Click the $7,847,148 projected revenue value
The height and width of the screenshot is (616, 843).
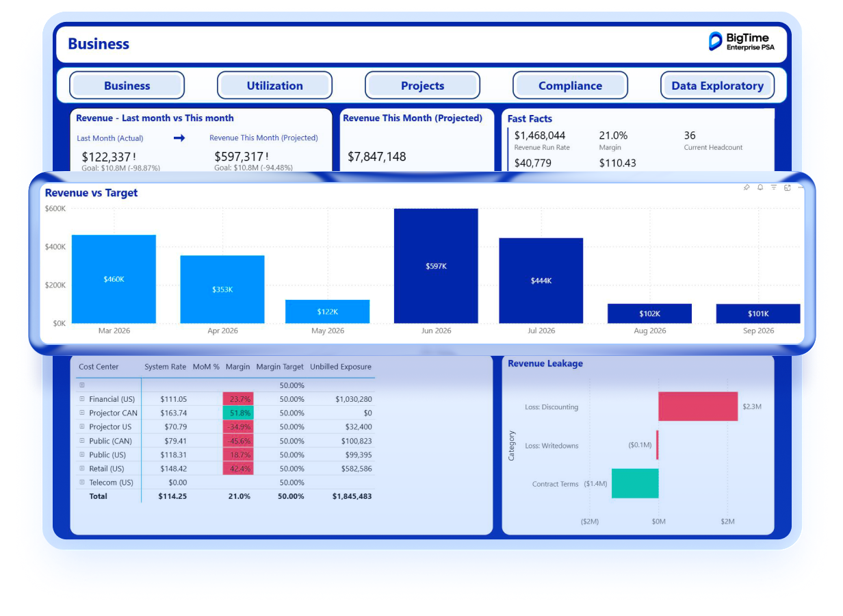click(377, 157)
